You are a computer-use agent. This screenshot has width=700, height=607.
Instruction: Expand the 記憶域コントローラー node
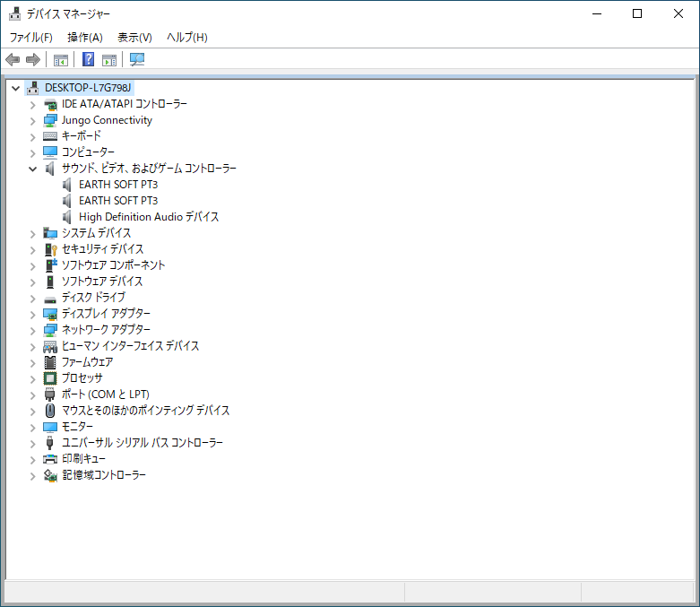(32, 476)
